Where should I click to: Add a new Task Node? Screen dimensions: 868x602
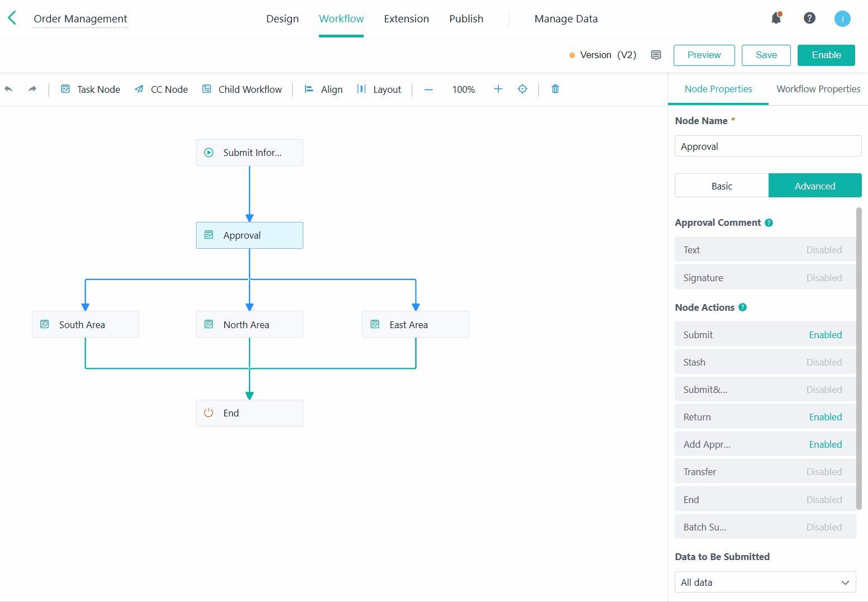tap(90, 89)
